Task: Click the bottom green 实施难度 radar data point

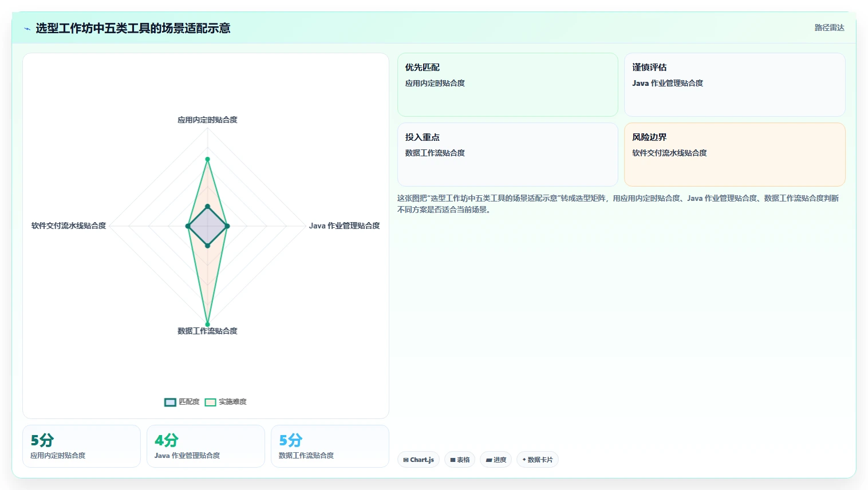Action: pyautogui.click(x=207, y=324)
